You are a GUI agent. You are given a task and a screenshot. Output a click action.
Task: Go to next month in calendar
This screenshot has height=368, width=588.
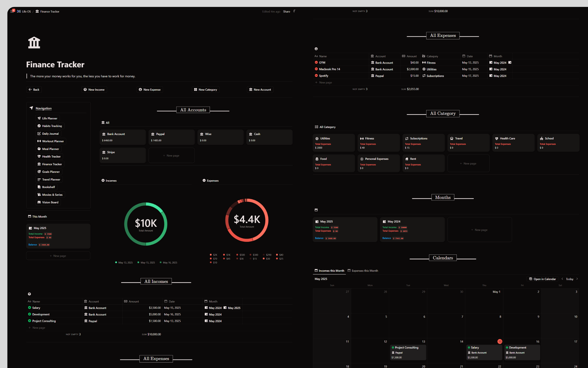(x=577, y=279)
